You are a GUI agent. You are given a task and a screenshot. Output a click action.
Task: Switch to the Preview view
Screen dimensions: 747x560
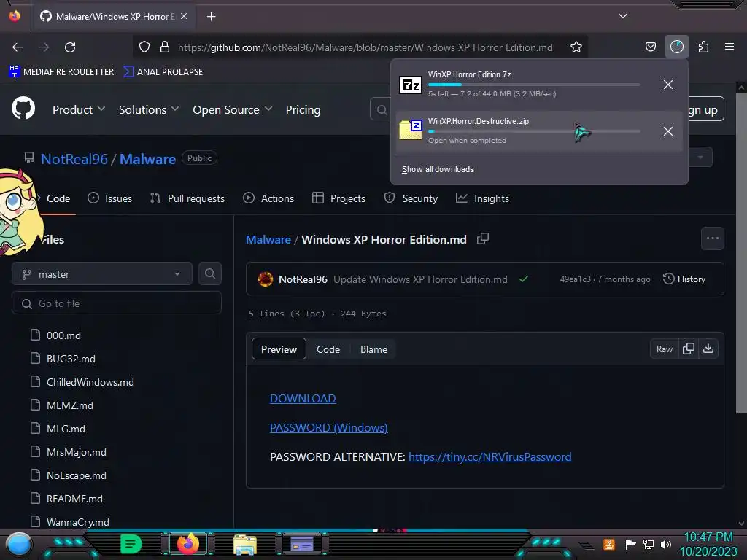click(x=279, y=349)
